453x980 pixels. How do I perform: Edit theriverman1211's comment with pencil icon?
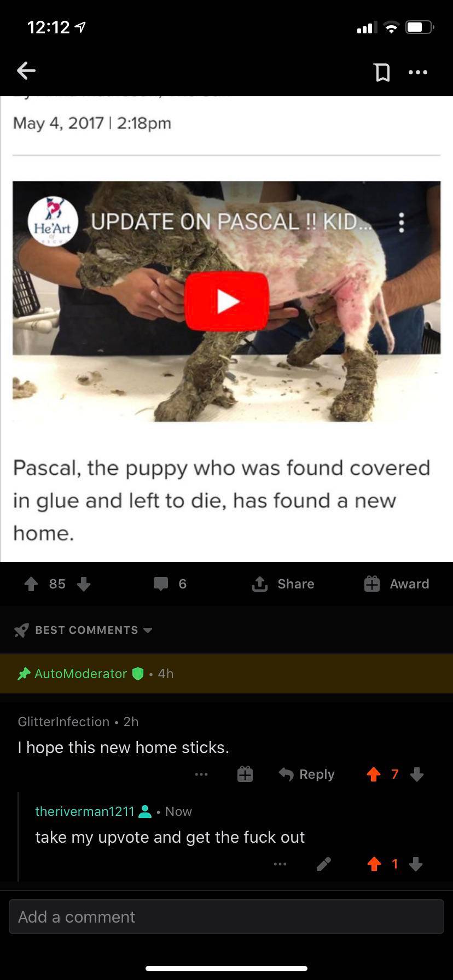[x=323, y=864]
